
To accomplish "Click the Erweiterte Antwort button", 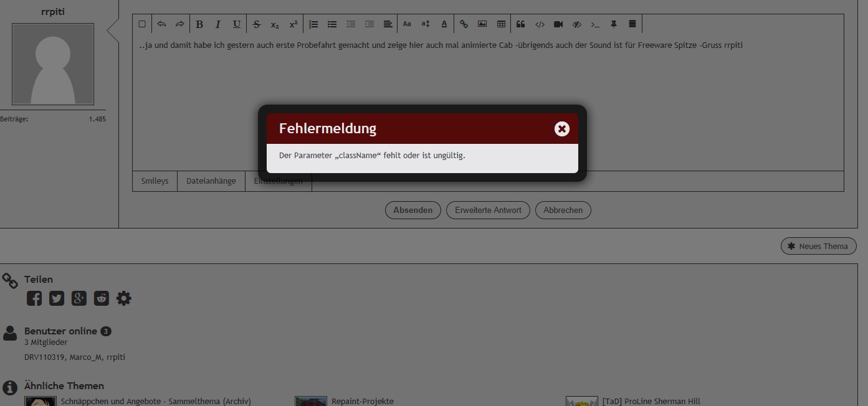I will tap(488, 210).
